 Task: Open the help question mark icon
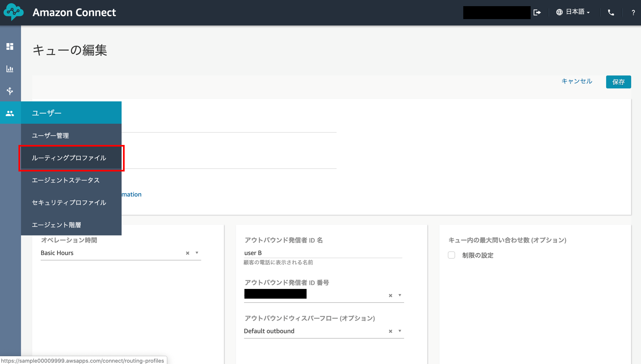[x=633, y=12]
